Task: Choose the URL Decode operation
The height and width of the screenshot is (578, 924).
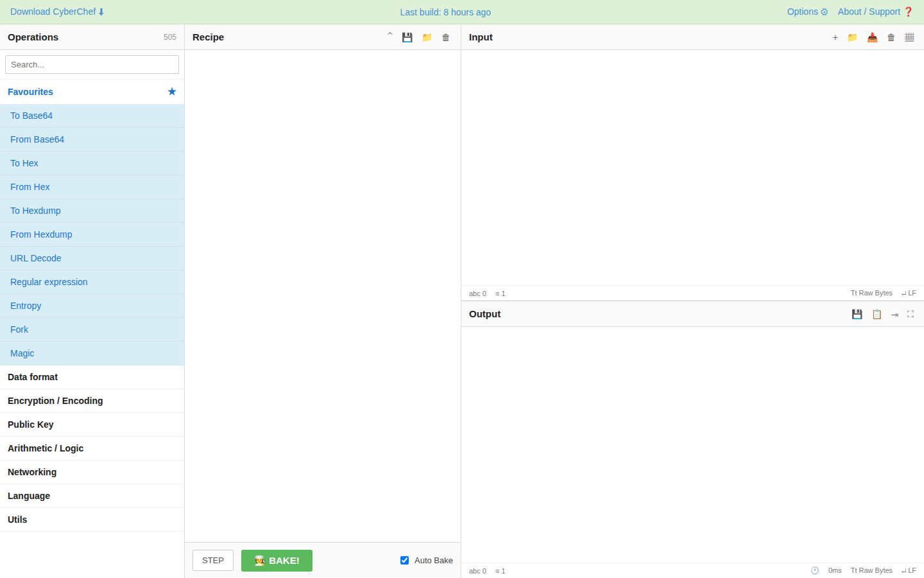Action: [x=92, y=258]
